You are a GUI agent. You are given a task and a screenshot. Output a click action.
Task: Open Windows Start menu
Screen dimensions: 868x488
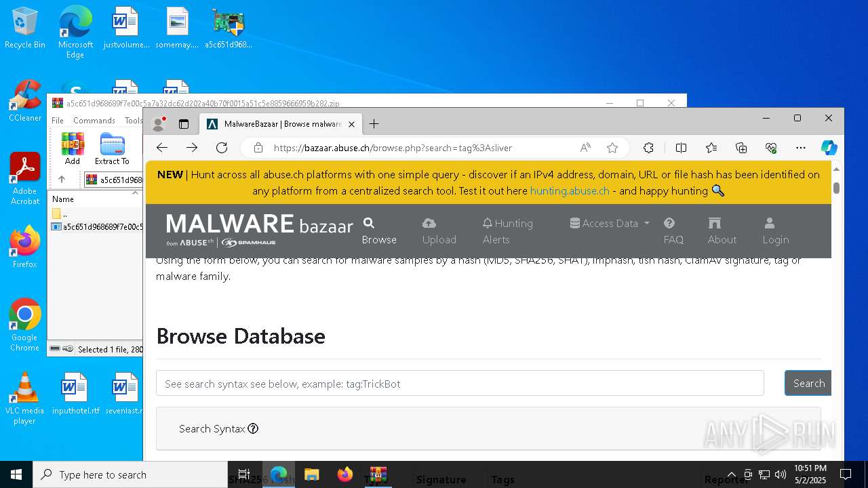[16, 474]
